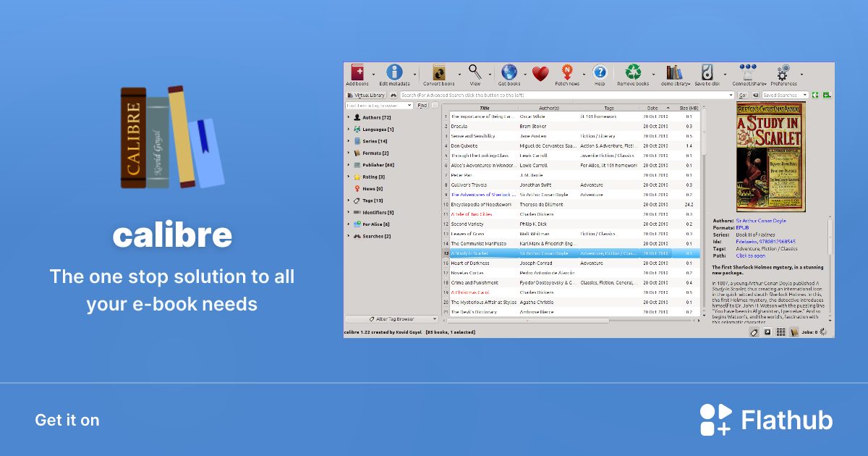Click the 9780812968545 ISBN link

click(x=779, y=241)
